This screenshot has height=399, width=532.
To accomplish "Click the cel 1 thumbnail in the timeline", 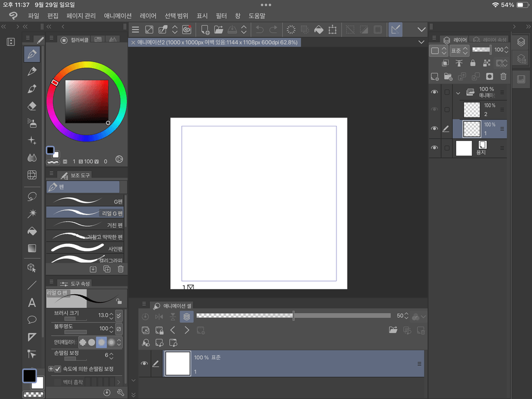I will coord(177,364).
